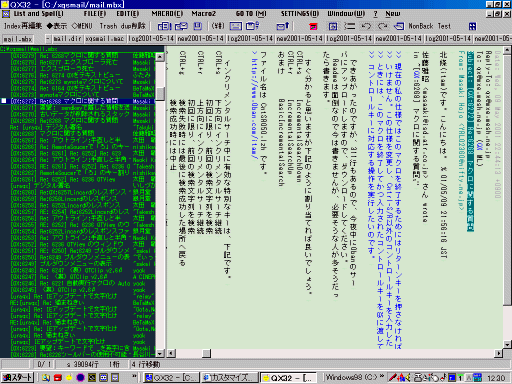Click the message pane horizontal scrollbar thumb
This screenshot has height=384, width=512.
207,353
